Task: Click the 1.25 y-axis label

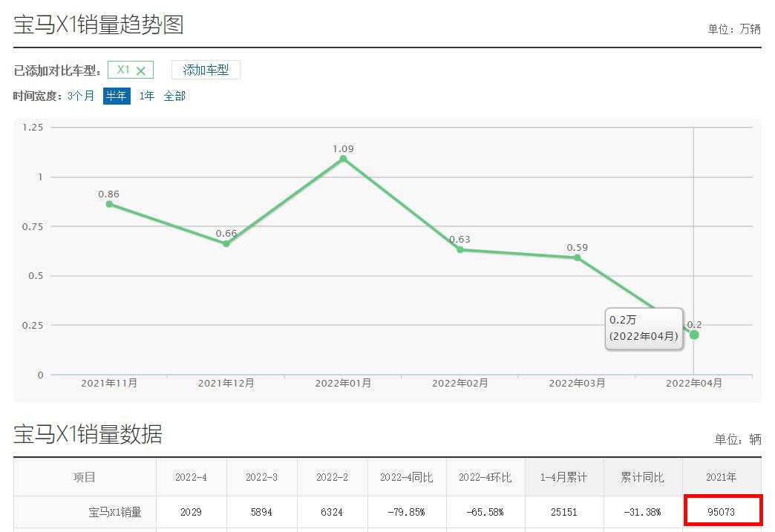Action: pyautogui.click(x=33, y=128)
